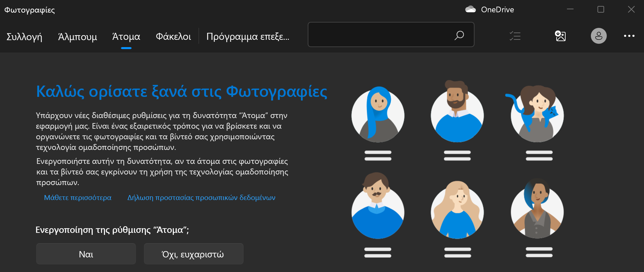Click the select items checklist icon
This screenshot has width=644, height=272.
tap(515, 36)
